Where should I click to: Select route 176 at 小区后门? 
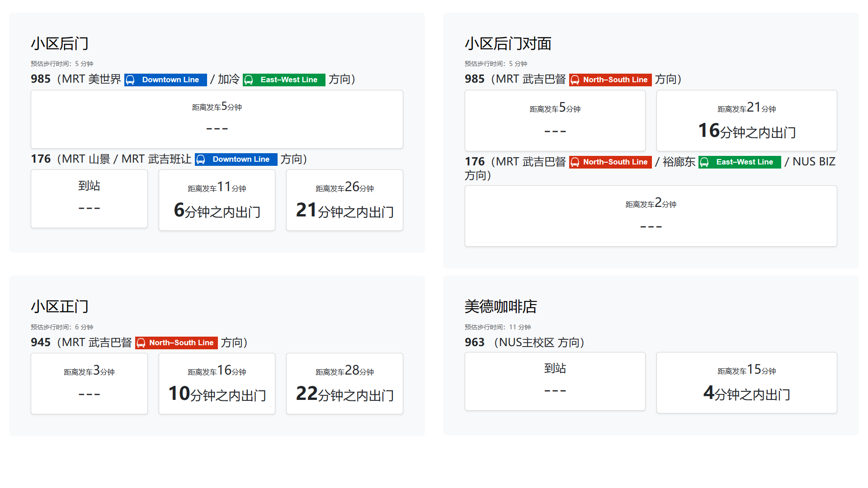[40, 159]
